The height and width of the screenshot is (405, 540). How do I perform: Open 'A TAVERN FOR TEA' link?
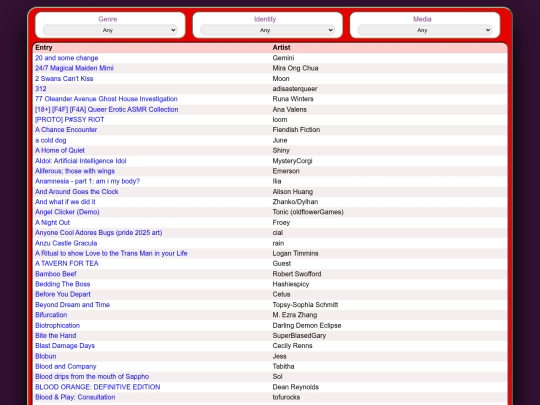pyautogui.click(x=67, y=263)
